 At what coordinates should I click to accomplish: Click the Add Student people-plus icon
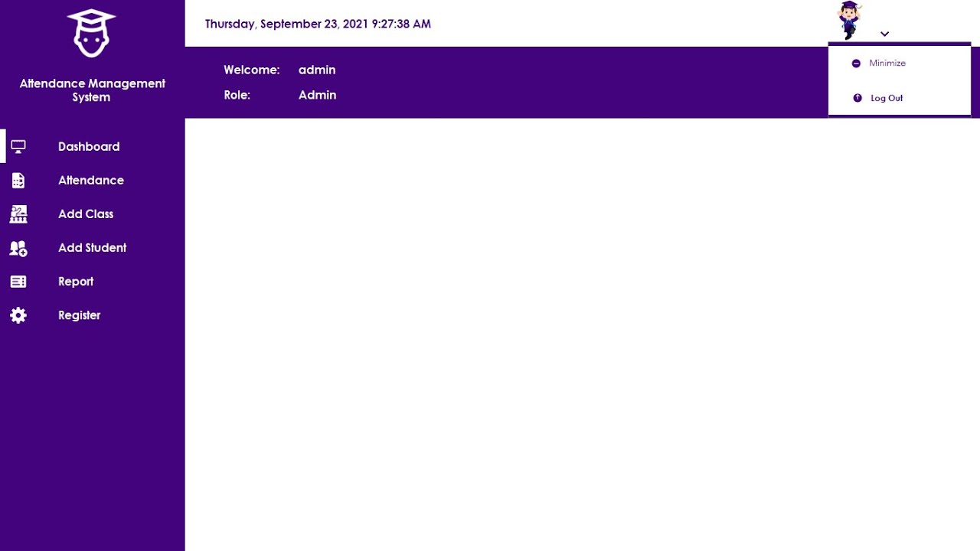(18, 248)
